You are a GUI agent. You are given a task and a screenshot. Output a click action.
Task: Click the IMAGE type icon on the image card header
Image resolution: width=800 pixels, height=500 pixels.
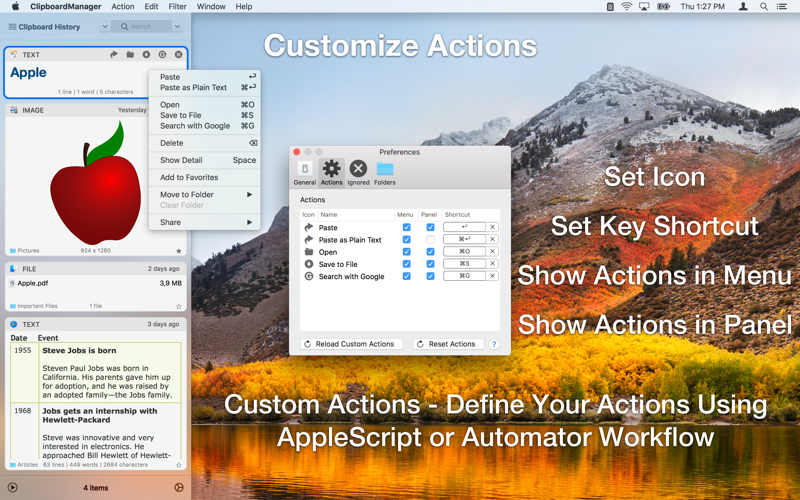14,110
